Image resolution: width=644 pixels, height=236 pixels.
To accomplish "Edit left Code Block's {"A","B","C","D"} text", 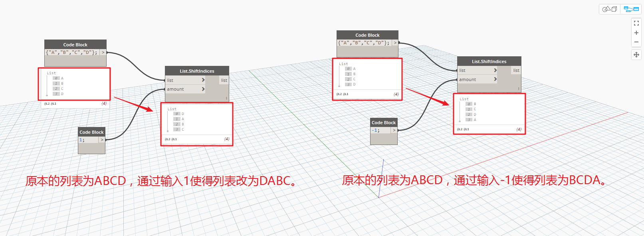I will (72, 52).
